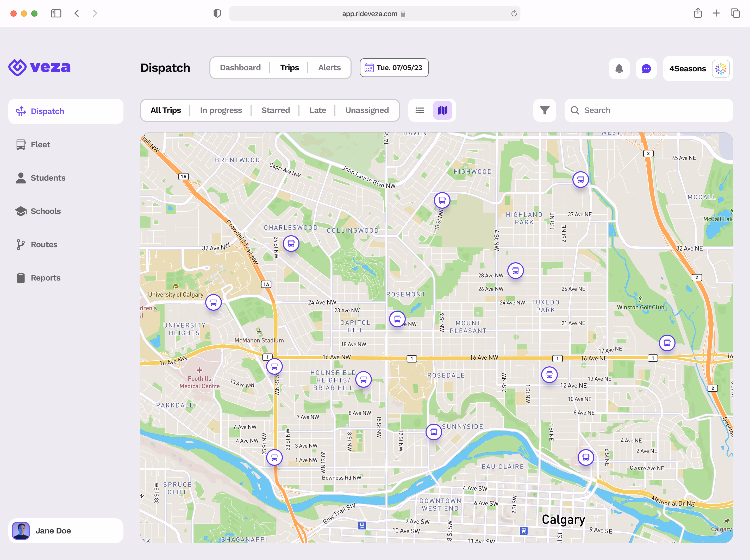
Task: Go back in the browser
Action: pyautogui.click(x=77, y=14)
